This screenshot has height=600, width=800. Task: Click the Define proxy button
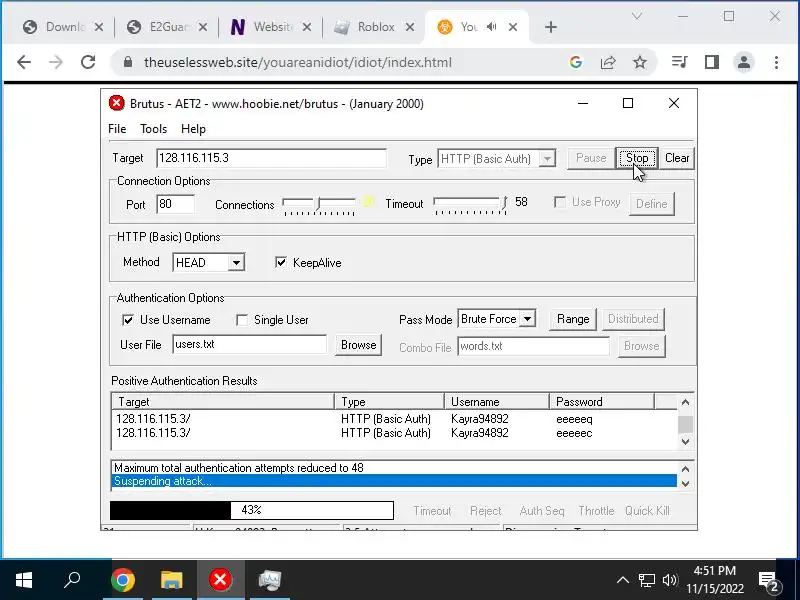(652, 204)
